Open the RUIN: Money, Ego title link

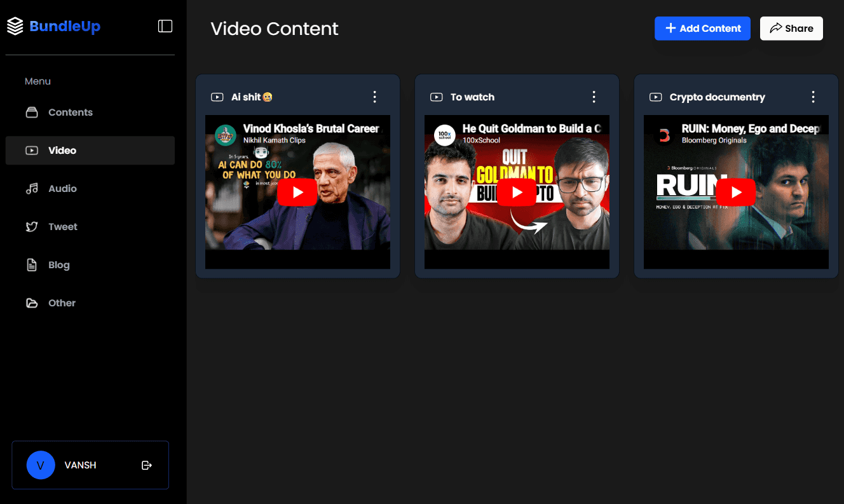click(751, 129)
